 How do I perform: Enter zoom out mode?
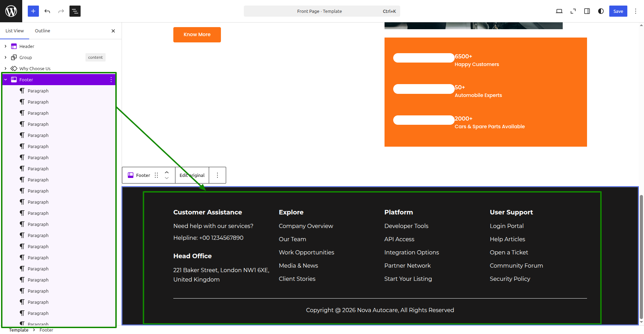coord(573,11)
